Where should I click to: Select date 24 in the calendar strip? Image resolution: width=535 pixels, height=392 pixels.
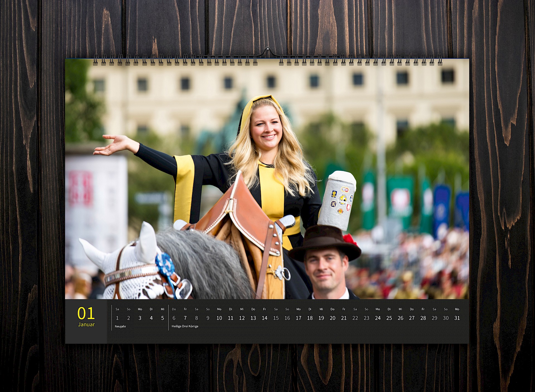378,318
